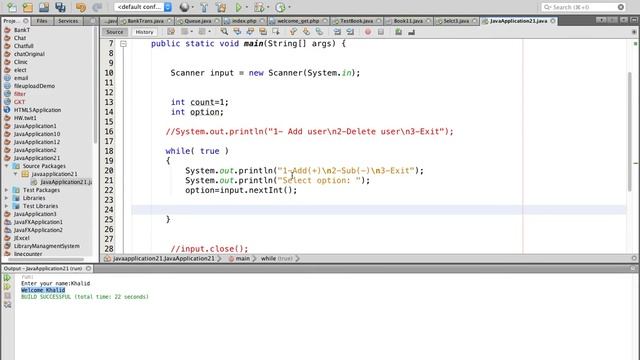640x360 pixels.
Task: Open the Queue.java editor tab
Action: 198,21
